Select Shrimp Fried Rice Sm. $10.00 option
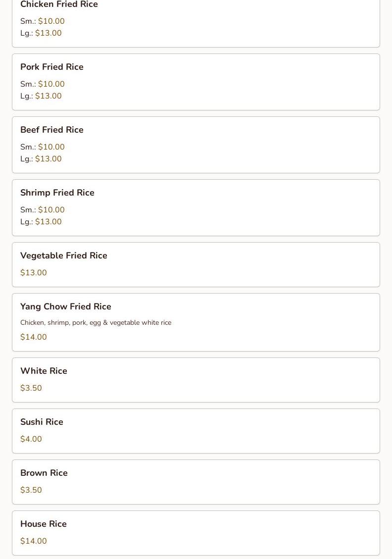Image resolution: width=392 pixels, height=559 pixels. (x=51, y=210)
